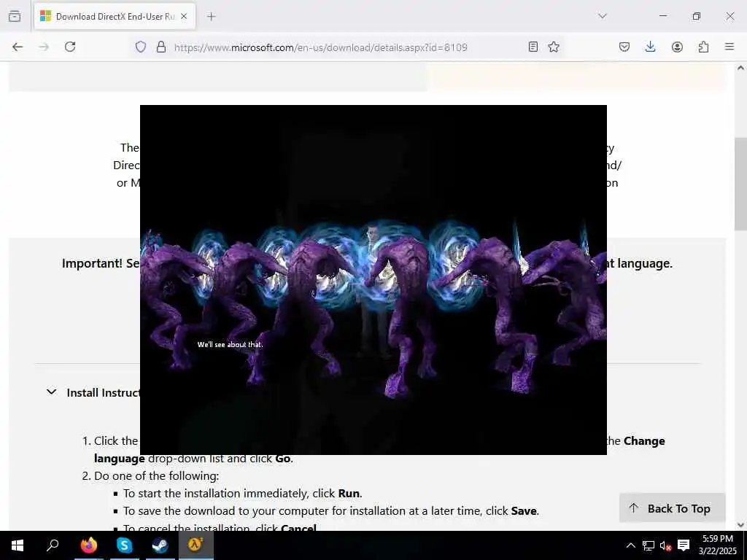The width and height of the screenshot is (747, 560).
Task: Open the Downloads panel
Action: point(650,47)
